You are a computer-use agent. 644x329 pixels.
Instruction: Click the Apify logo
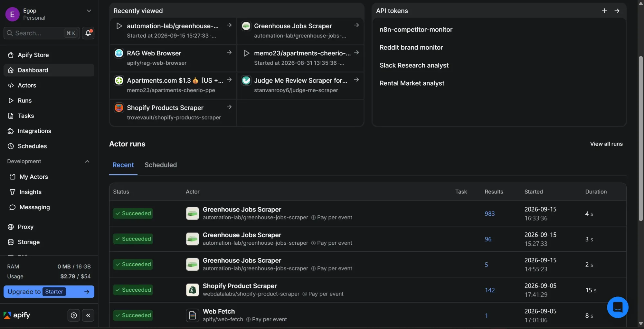[x=17, y=315]
